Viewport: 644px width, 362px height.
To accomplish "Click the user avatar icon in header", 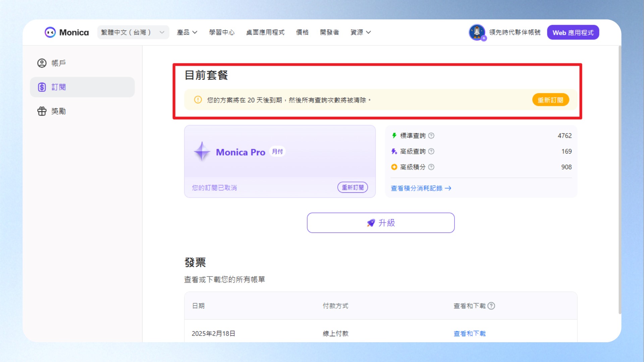I will 477,32.
